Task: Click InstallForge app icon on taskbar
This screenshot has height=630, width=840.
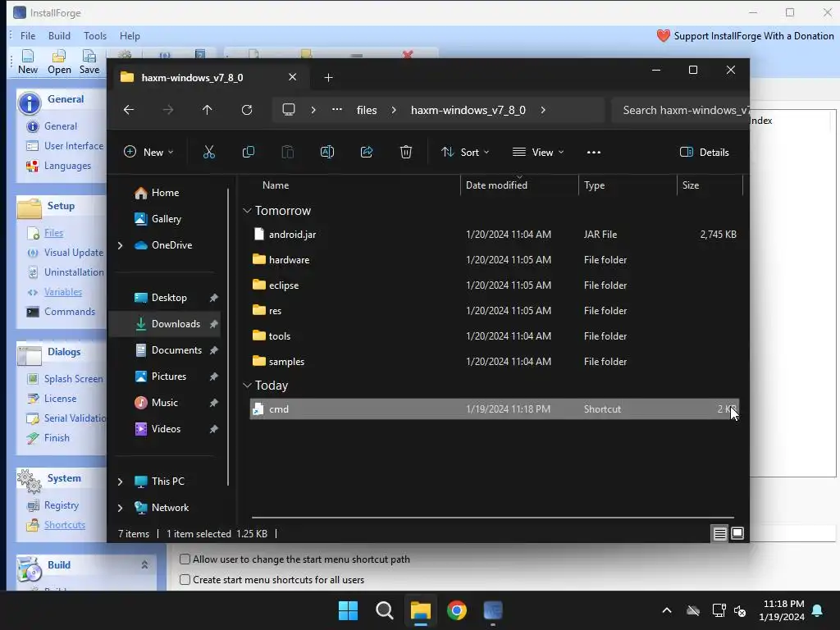Action: [x=493, y=610]
